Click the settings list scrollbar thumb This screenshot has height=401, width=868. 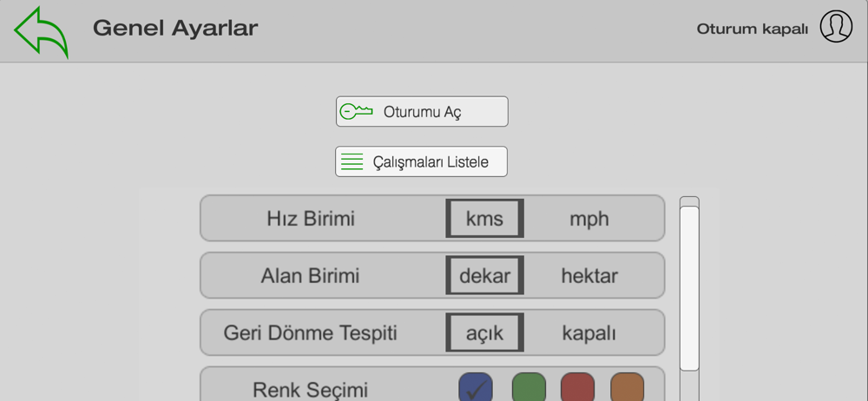(x=689, y=286)
